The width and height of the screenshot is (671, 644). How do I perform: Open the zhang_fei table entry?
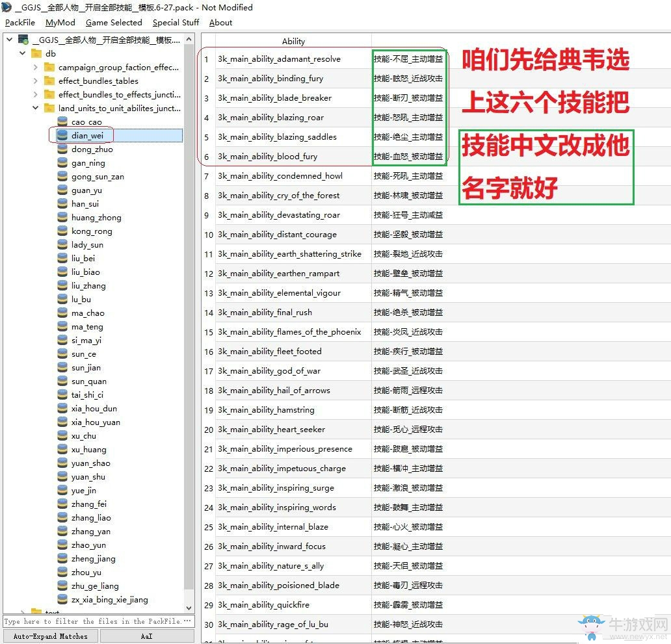pos(89,504)
